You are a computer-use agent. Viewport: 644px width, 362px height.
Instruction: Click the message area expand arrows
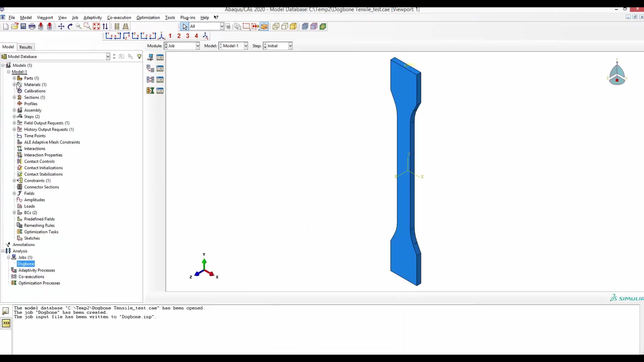[x=6, y=323]
